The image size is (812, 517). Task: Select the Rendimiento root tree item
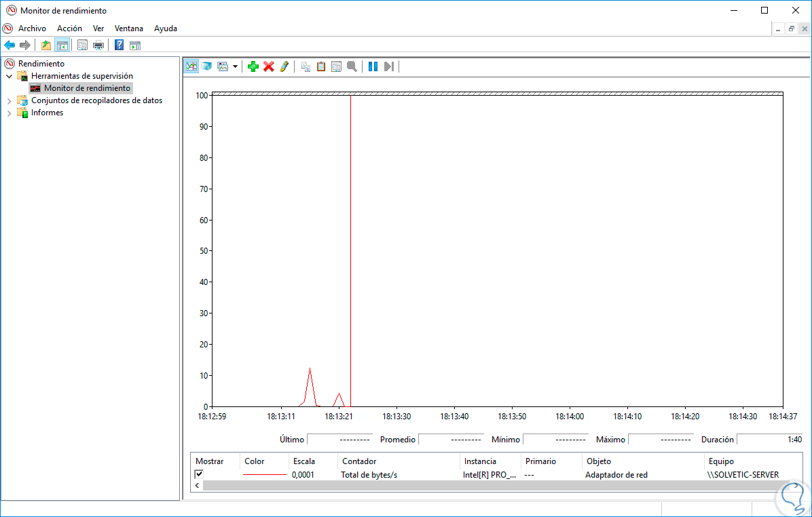point(41,64)
